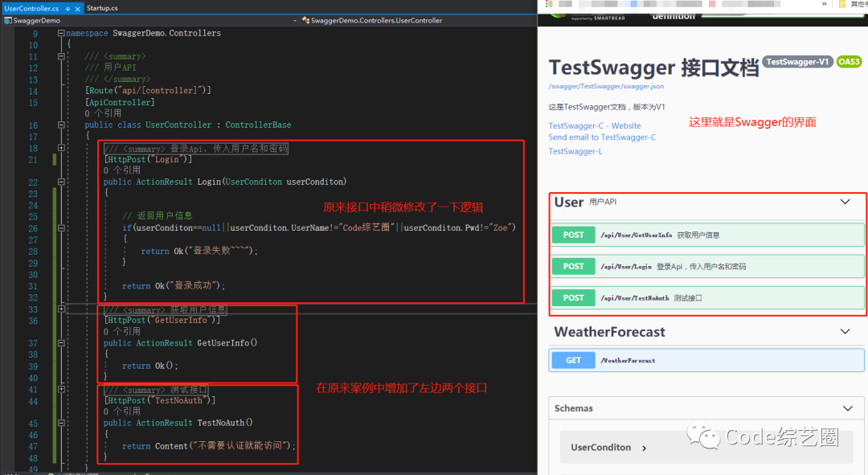Collapse the UserController class code region

click(x=61, y=125)
